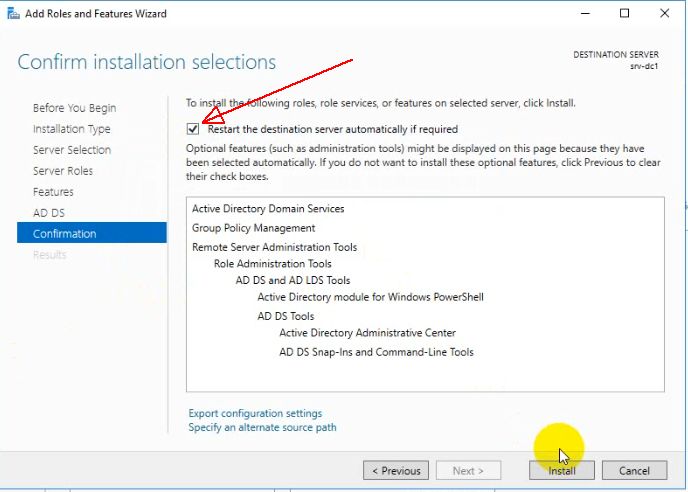Image resolution: width=688 pixels, height=492 pixels.
Task: Click Specify an alternate source path
Action: pyautogui.click(x=262, y=427)
